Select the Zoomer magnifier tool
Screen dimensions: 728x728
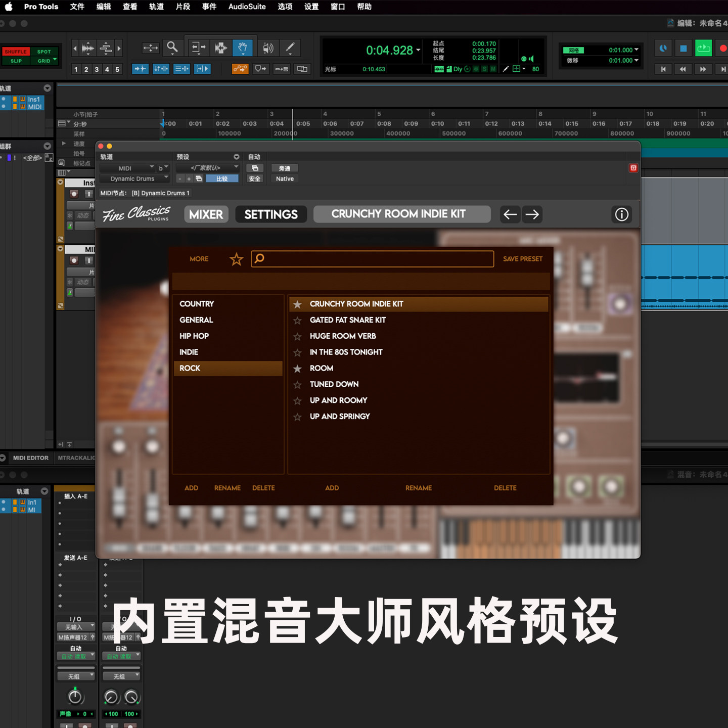(x=172, y=48)
